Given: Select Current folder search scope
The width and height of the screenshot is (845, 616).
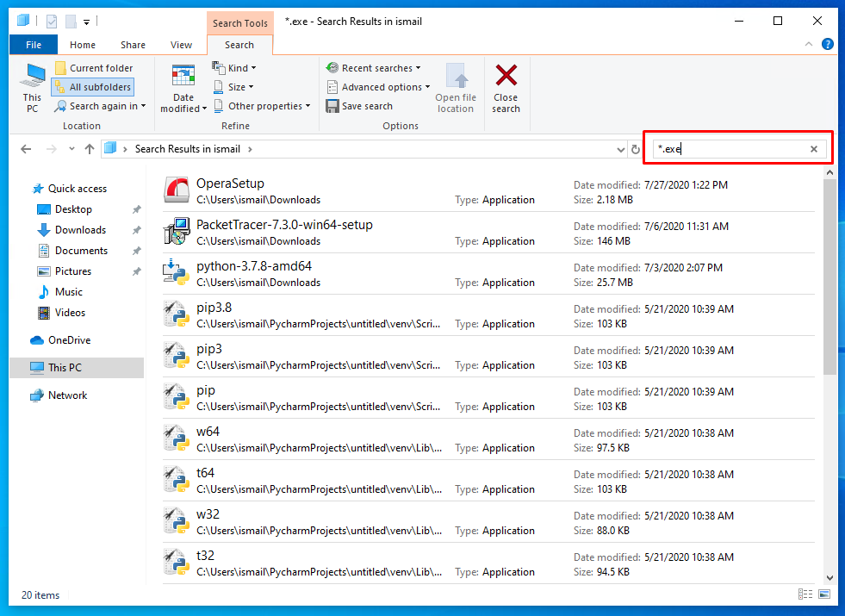Looking at the screenshot, I should pyautogui.click(x=94, y=68).
